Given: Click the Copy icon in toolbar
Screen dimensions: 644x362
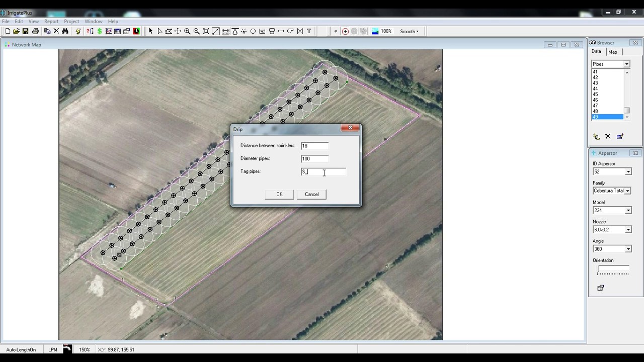Looking at the screenshot, I should click(47, 31).
